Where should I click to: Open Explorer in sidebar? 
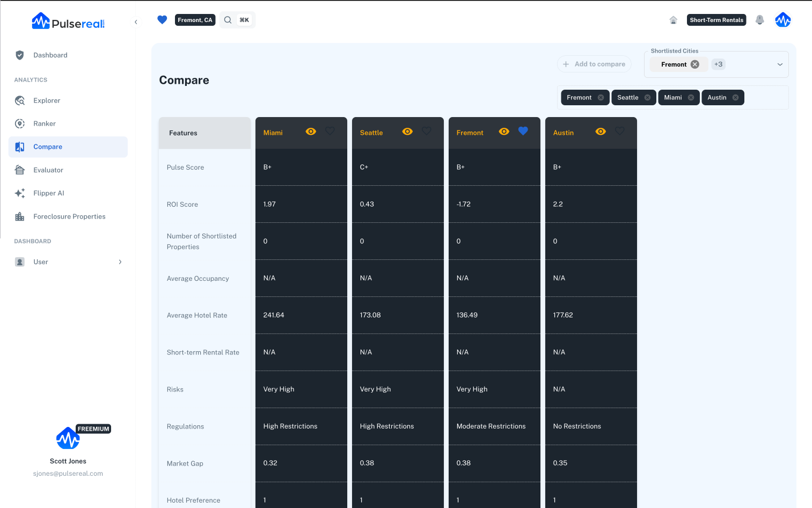pyautogui.click(x=68, y=100)
